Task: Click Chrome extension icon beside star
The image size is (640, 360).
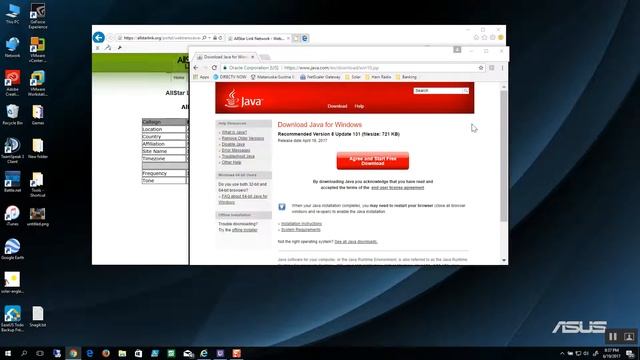Action: [491, 68]
